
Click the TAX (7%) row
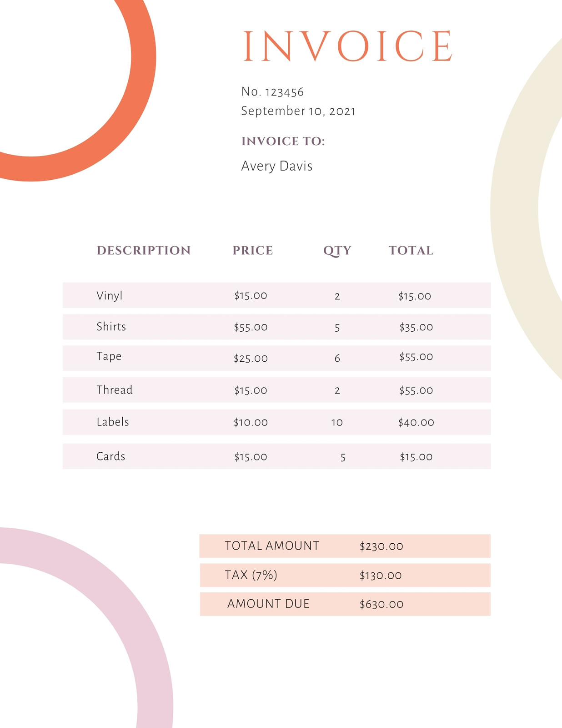click(345, 575)
